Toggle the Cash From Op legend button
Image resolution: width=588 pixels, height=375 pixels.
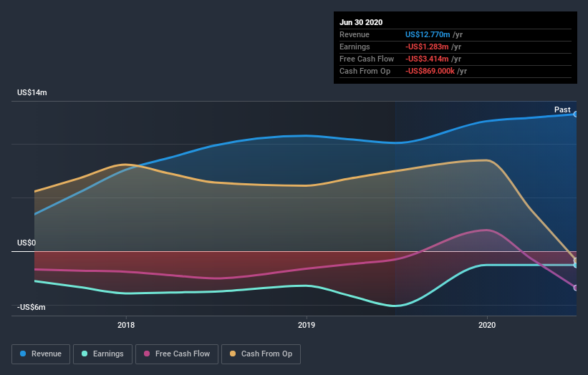tap(261, 354)
